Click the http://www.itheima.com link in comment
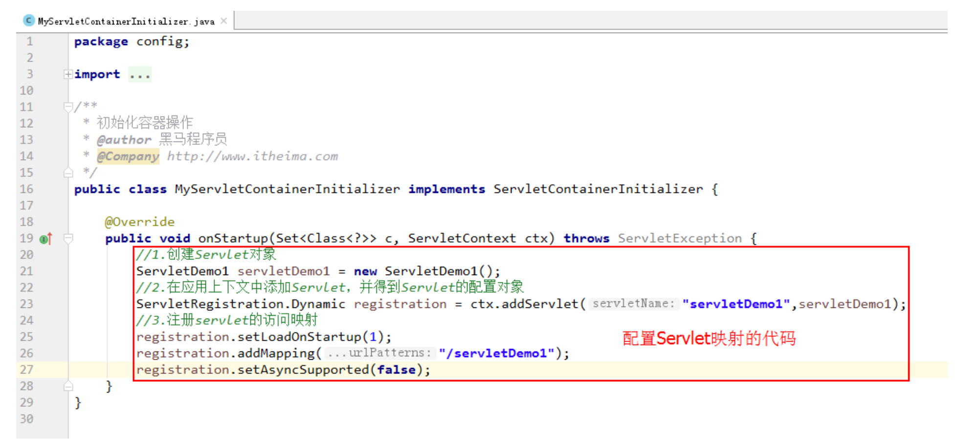The width and height of the screenshot is (980, 442). point(252,156)
